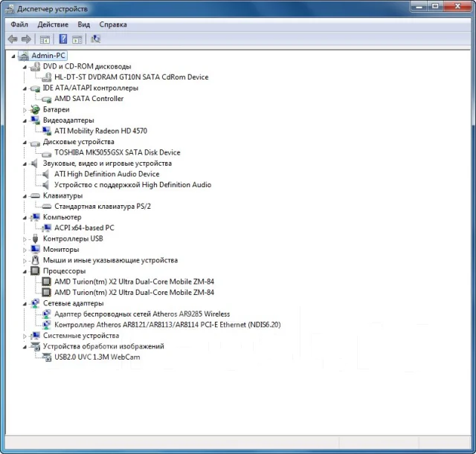Viewport: 476px width, 454px height.
Task: Minimize the Диспетчер устройств window
Action: click(419, 6)
